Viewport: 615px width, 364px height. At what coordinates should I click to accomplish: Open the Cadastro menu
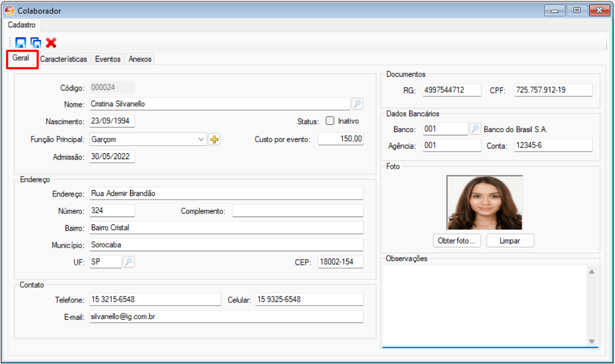pyautogui.click(x=22, y=25)
